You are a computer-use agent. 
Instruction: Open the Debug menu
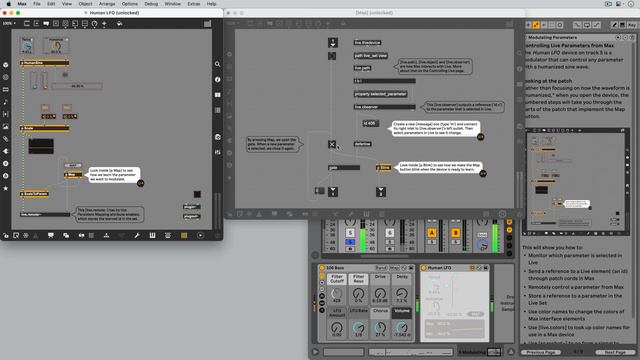(x=151, y=4)
